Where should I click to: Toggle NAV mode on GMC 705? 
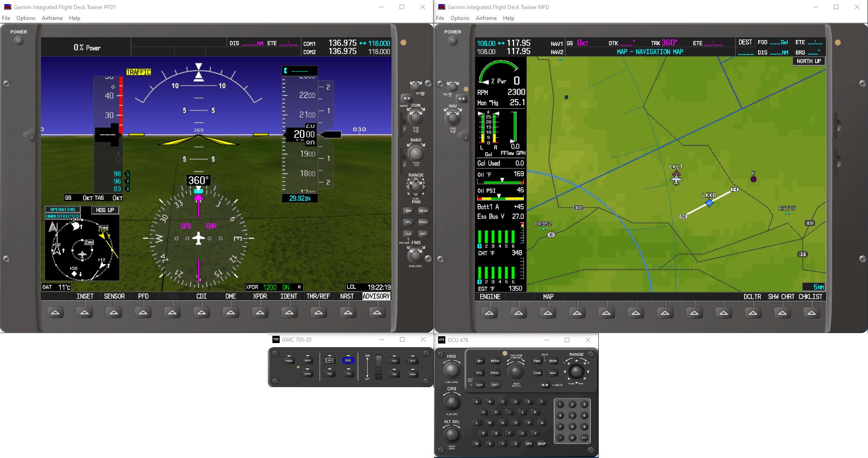pyautogui.click(x=307, y=360)
